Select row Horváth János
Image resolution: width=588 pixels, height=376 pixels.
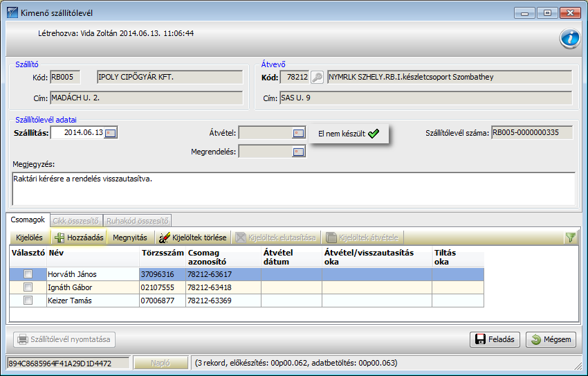(x=247, y=274)
